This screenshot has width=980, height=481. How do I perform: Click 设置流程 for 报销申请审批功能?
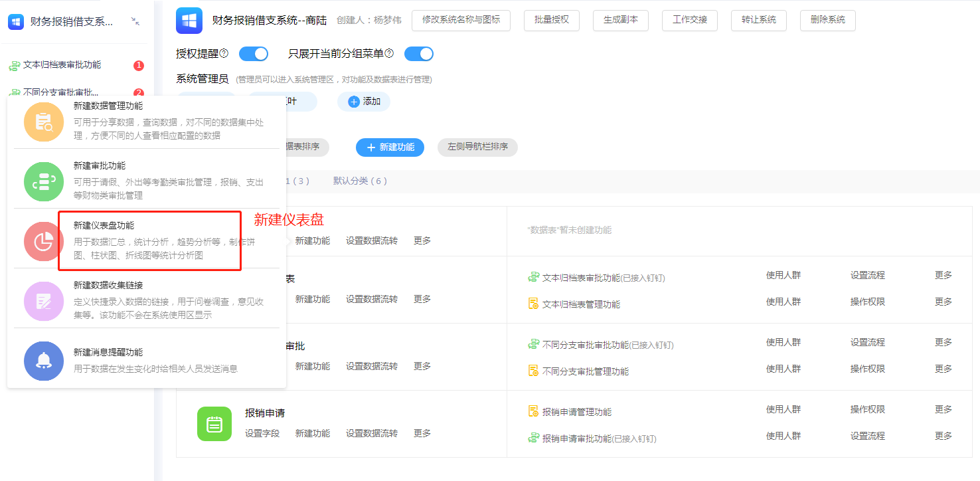(868, 436)
